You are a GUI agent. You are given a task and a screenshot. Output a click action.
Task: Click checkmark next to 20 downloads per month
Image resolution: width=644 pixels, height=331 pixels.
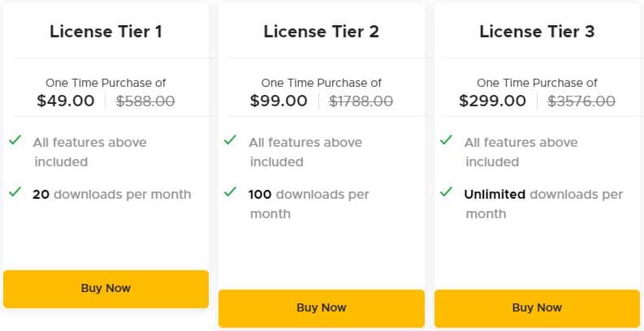[15, 192]
